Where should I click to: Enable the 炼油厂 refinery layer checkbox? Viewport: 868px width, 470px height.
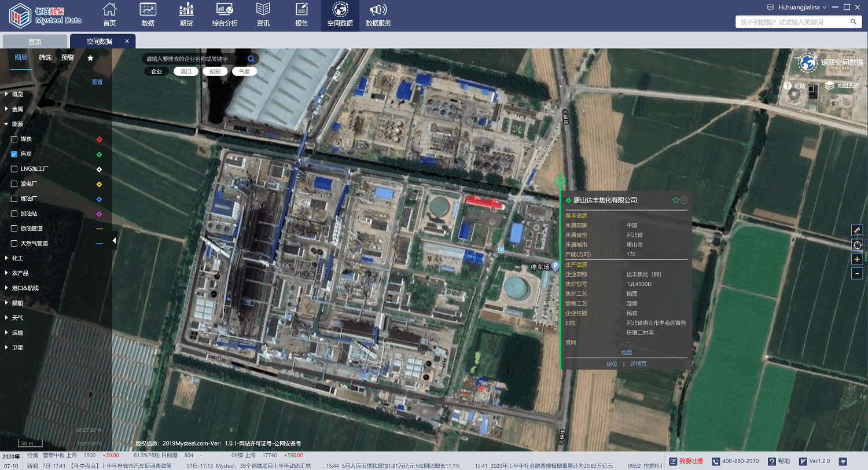tap(14, 199)
